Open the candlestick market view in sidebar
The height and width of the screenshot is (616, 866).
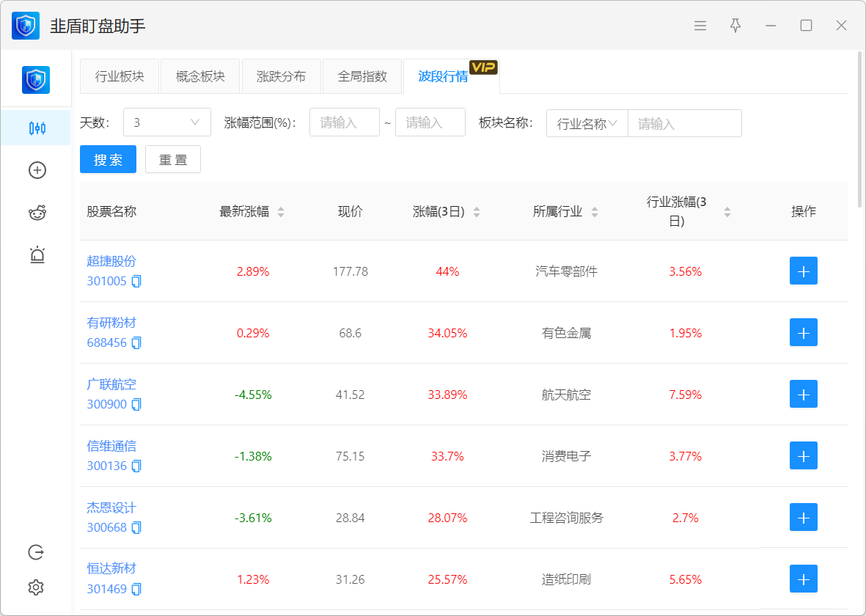37,128
